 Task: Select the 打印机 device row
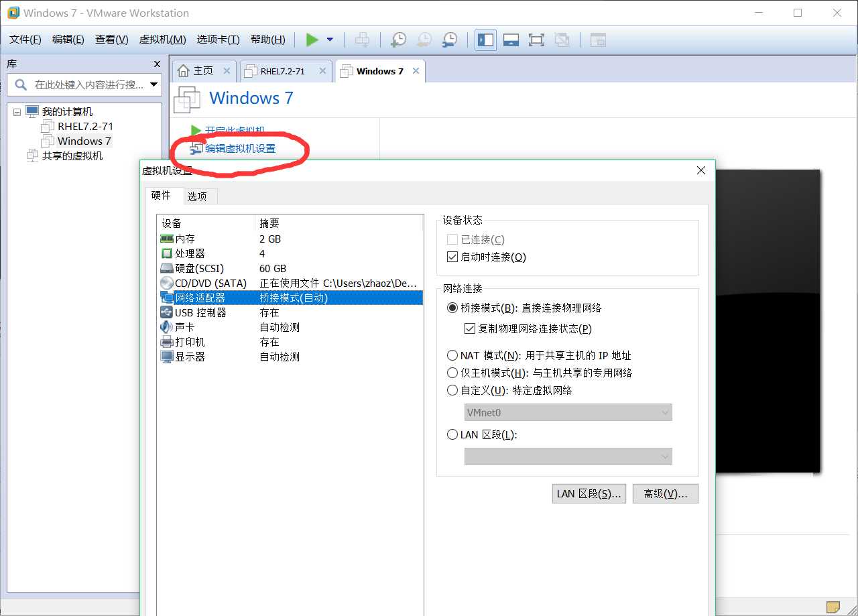(290, 342)
